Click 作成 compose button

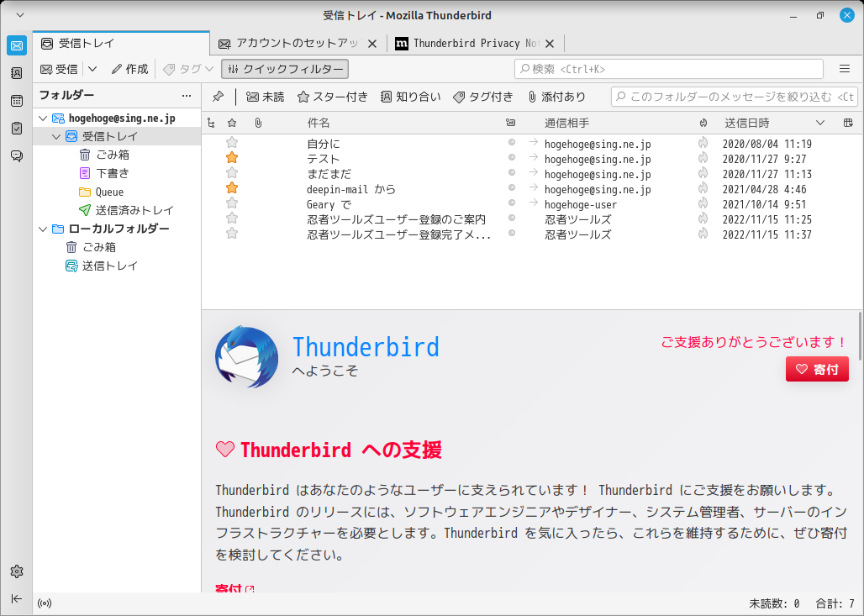[130, 69]
